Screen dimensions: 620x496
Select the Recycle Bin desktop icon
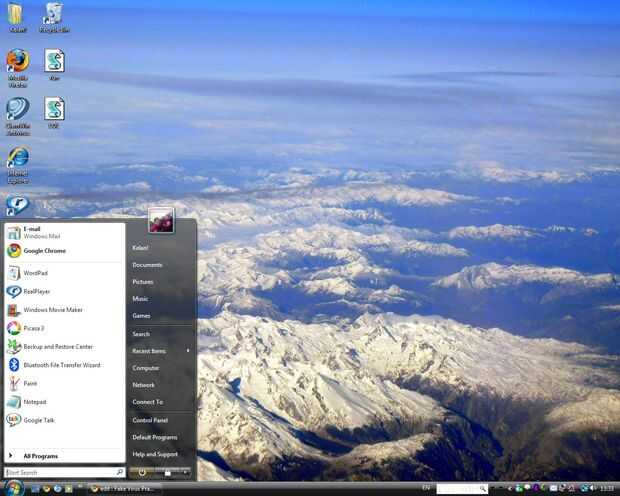pyautogui.click(x=54, y=18)
